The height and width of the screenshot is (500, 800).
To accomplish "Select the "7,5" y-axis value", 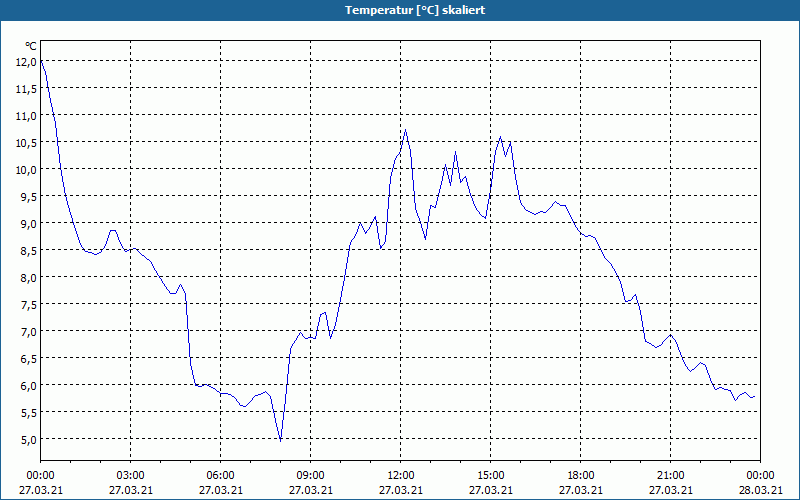I will [x=29, y=305].
